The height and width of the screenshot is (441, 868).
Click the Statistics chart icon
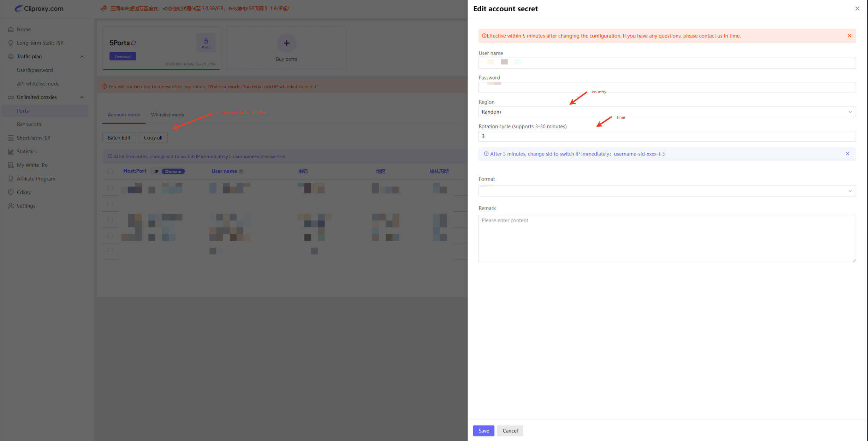pos(11,152)
